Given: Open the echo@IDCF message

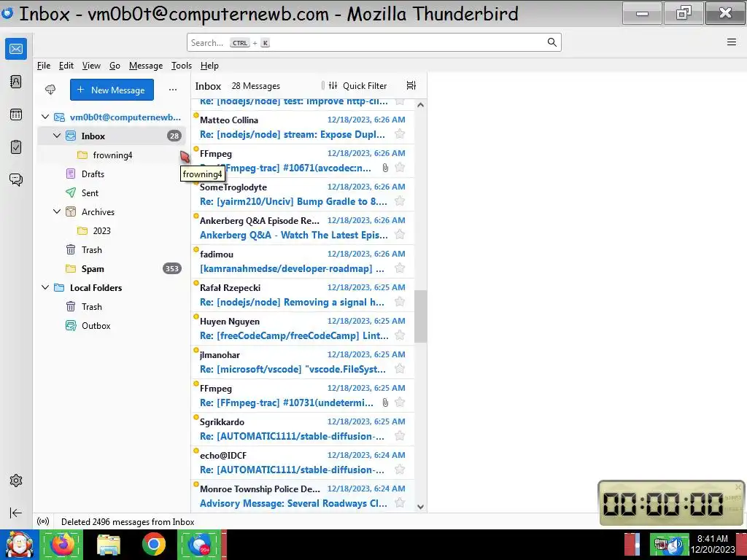Looking at the screenshot, I should pyautogui.click(x=303, y=463).
